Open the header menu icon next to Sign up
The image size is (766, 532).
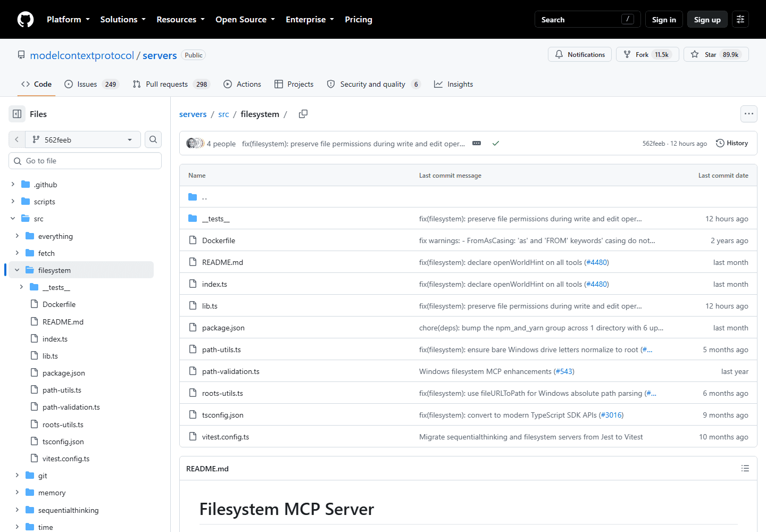740,20
